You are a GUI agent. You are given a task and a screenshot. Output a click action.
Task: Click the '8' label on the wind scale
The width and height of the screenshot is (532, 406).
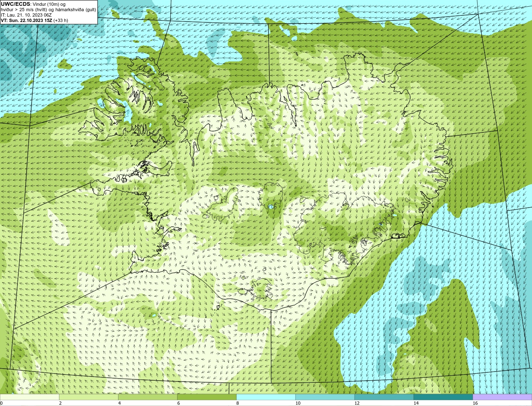[238, 403]
